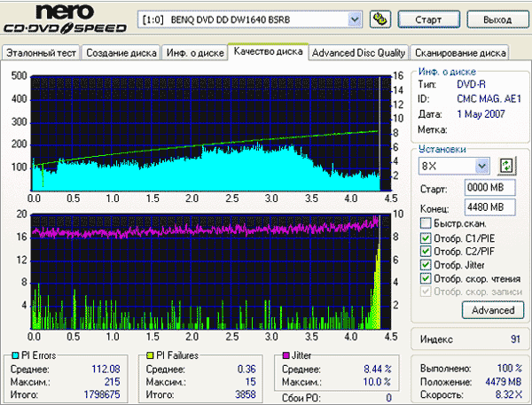This screenshot has height=405, width=532.
Task: Click the PI Errors upper graph area
Action: tap(211, 133)
